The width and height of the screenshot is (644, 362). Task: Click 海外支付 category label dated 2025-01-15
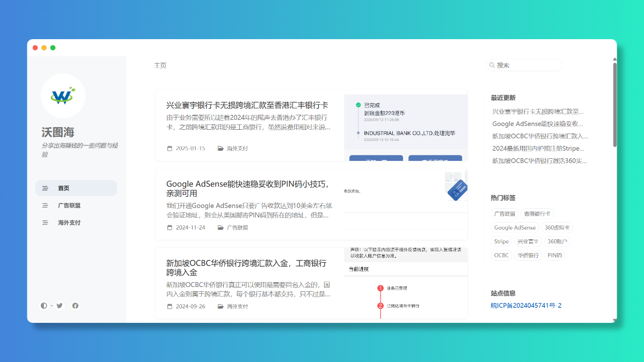coord(237,149)
